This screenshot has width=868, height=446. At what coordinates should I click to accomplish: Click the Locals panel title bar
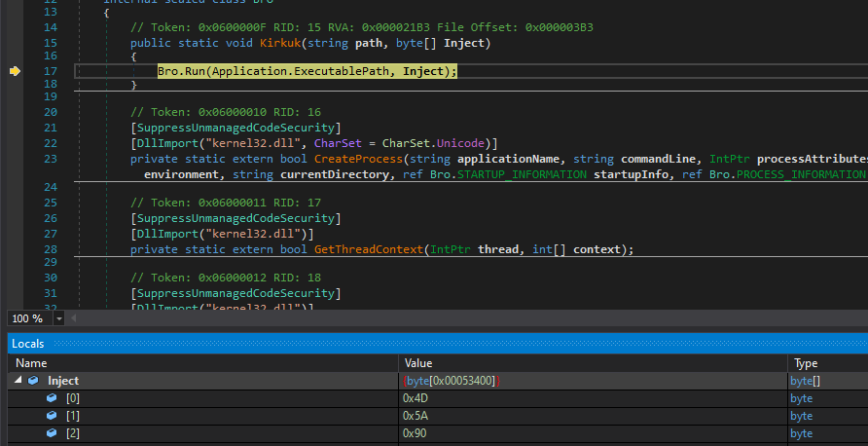click(438, 344)
